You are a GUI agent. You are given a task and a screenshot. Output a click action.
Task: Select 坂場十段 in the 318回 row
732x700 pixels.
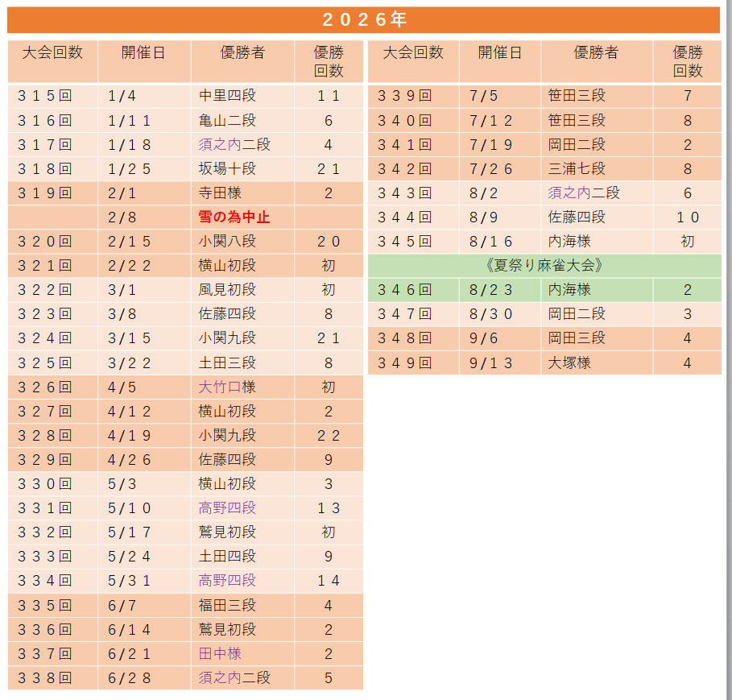tap(227, 168)
